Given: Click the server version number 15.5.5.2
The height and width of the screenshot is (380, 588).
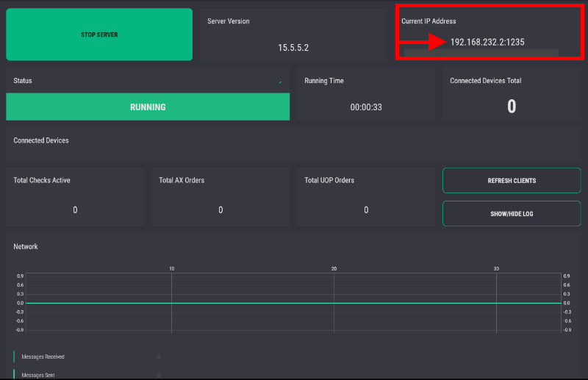Looking at the screenshot, I should pos(293,48).
